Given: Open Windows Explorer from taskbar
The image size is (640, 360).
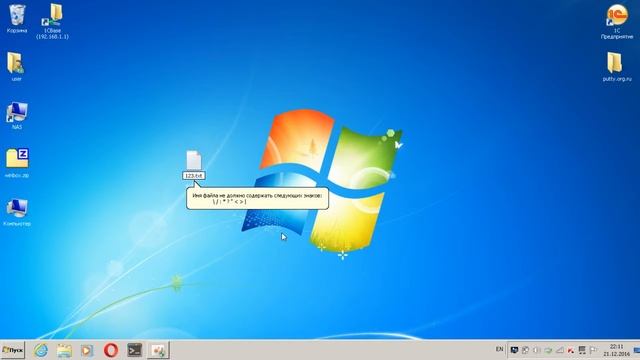Looking at the screenshot, I should (64, 350).
